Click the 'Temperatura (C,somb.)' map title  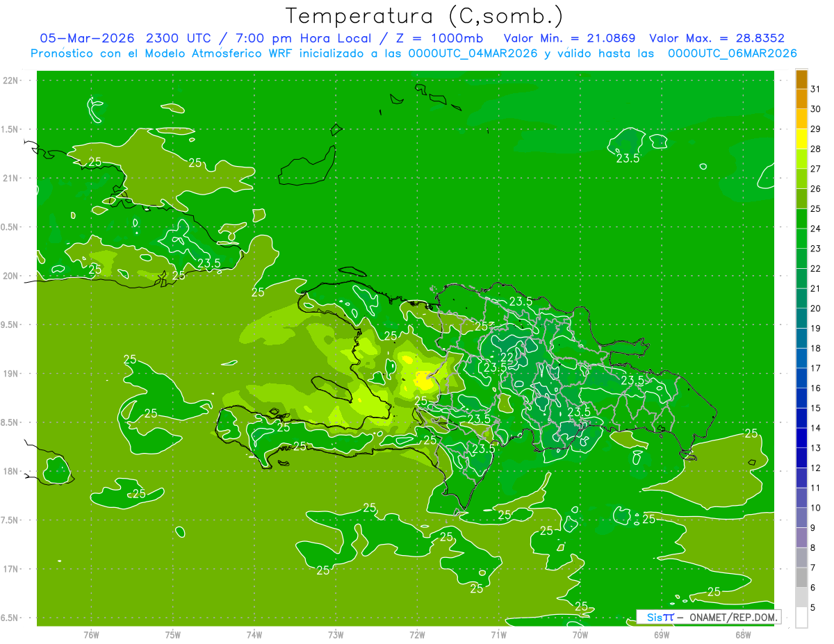(425, 17)
